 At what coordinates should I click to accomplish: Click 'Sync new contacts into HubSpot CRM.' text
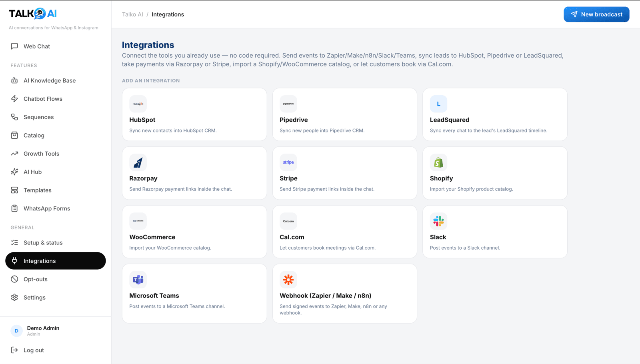(173, 130)
